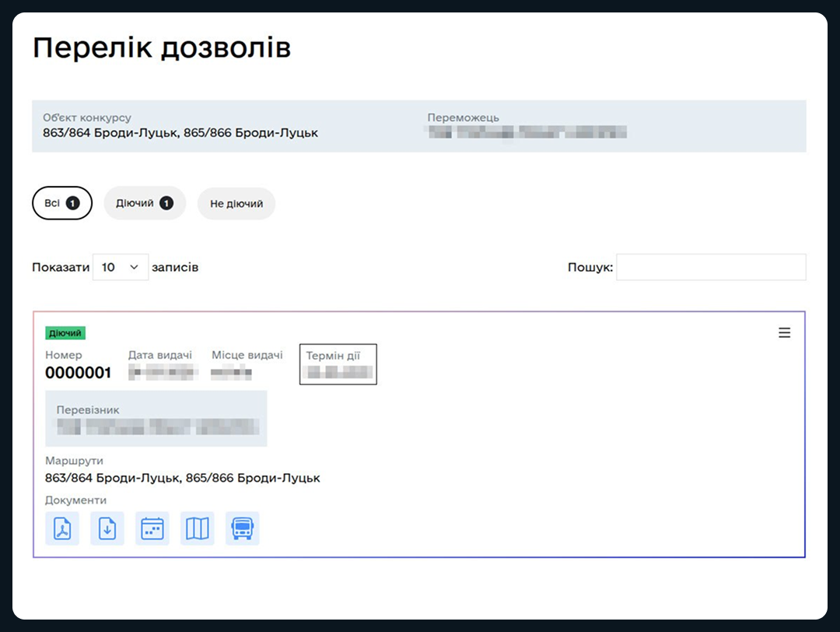This screenshot has width=840, height=632.
Task: Click the "Термін дії" field
Action: (x=338, y=364)
